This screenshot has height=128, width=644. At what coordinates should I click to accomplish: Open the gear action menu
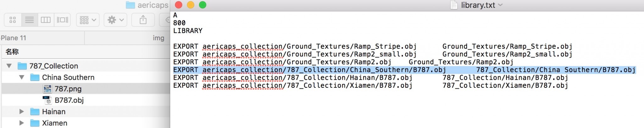[x=115, y=20]
